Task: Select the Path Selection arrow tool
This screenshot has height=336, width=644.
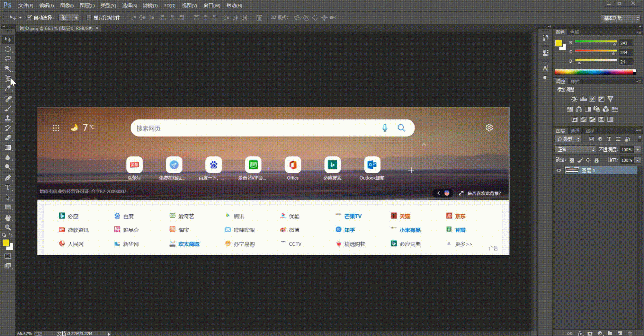Action: (x=8, y=197)
